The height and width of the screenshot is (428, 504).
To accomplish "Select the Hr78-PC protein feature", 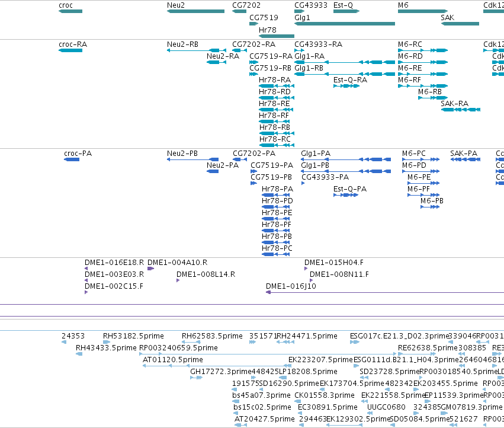I will (x=276, y=254).
